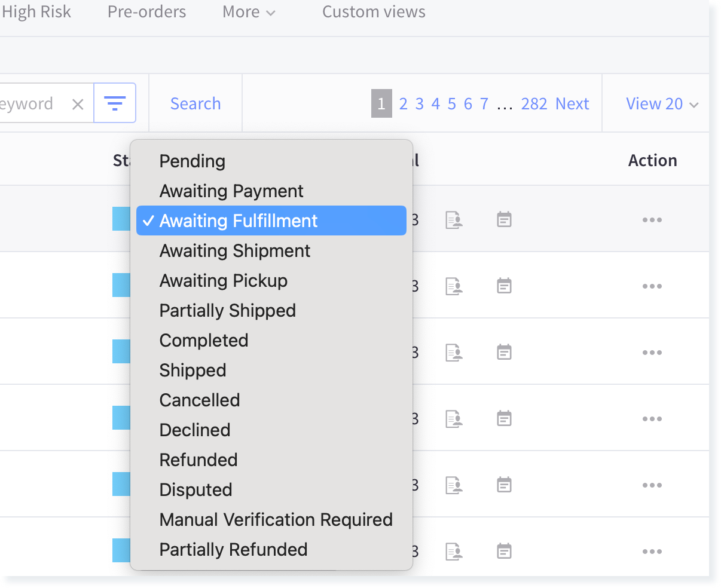Select the checkbox on the second order row
Viewport: 721px width, 588px height.
[122, 285]
